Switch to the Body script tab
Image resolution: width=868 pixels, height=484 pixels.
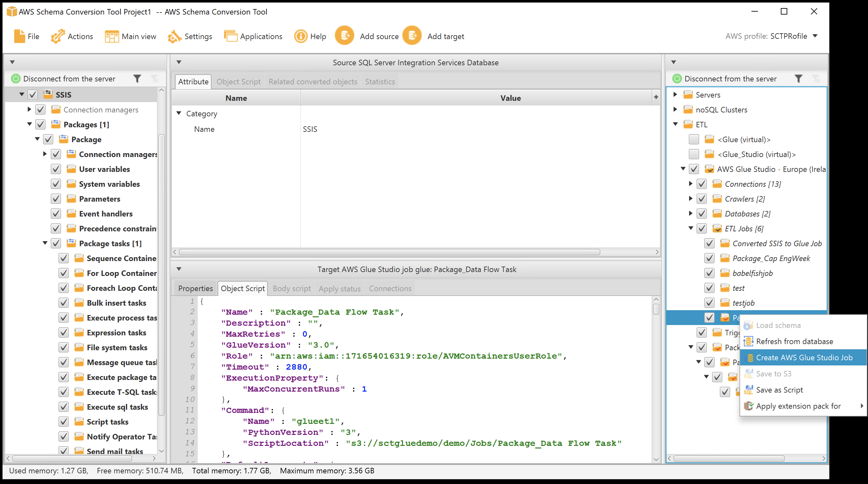point(291,288)
